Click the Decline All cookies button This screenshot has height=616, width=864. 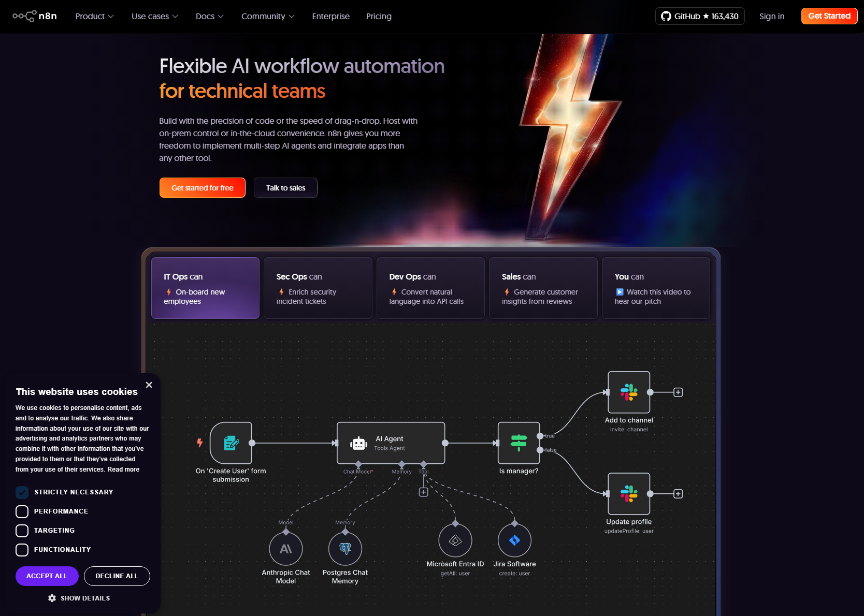[x=117, y=576]
